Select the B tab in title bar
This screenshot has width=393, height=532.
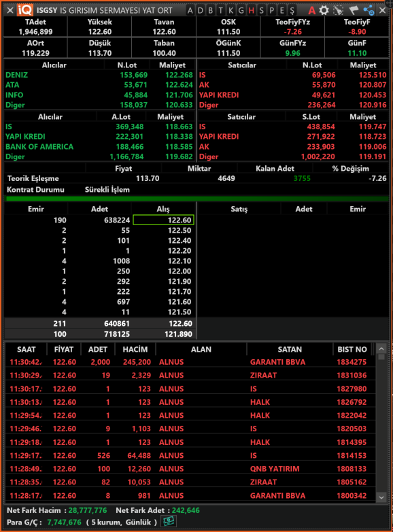(x=211, y=10)
